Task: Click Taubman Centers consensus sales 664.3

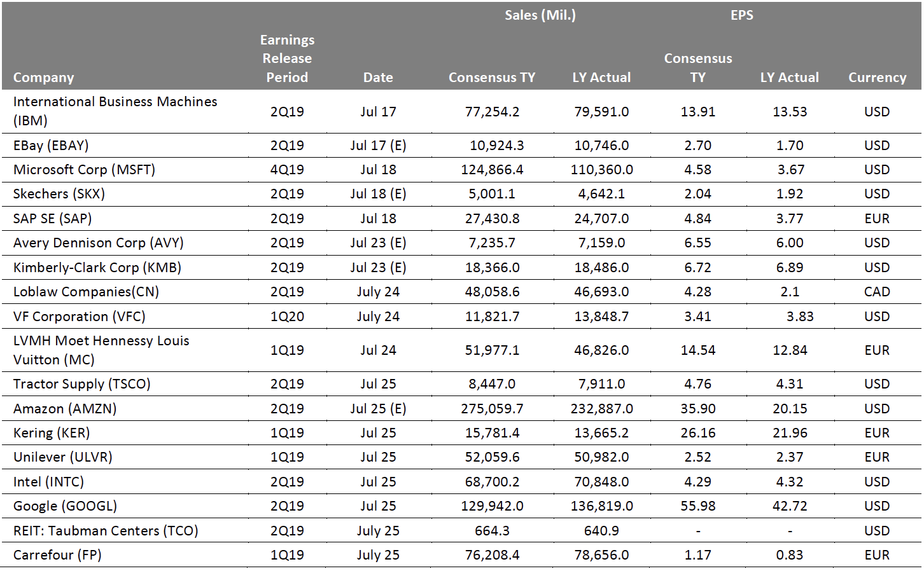Action: coord(492,531)
